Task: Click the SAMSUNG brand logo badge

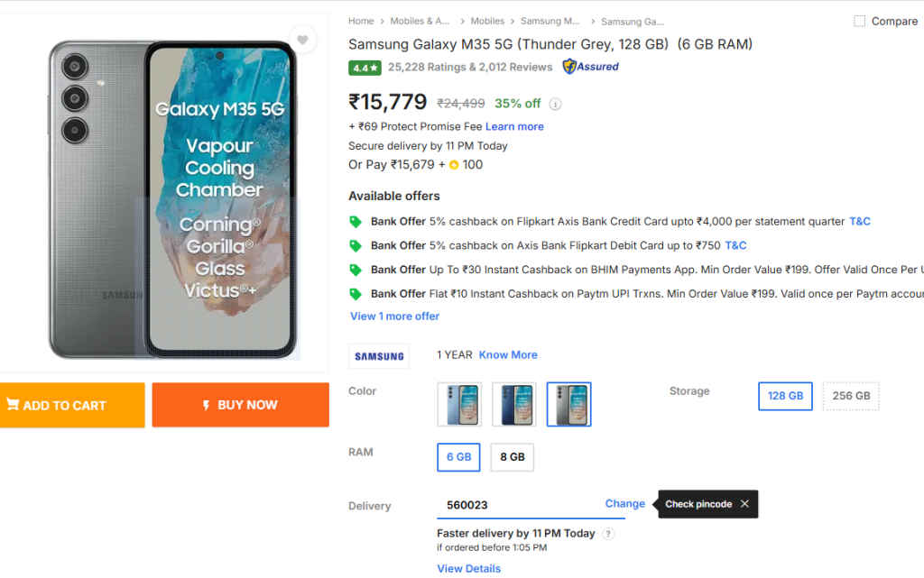Action: click(378, 356)
